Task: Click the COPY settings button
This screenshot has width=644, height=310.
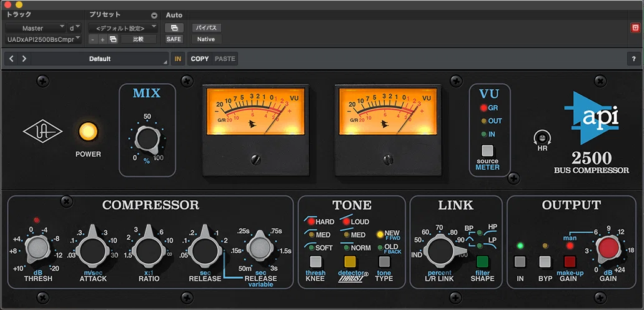Action: 200,59
